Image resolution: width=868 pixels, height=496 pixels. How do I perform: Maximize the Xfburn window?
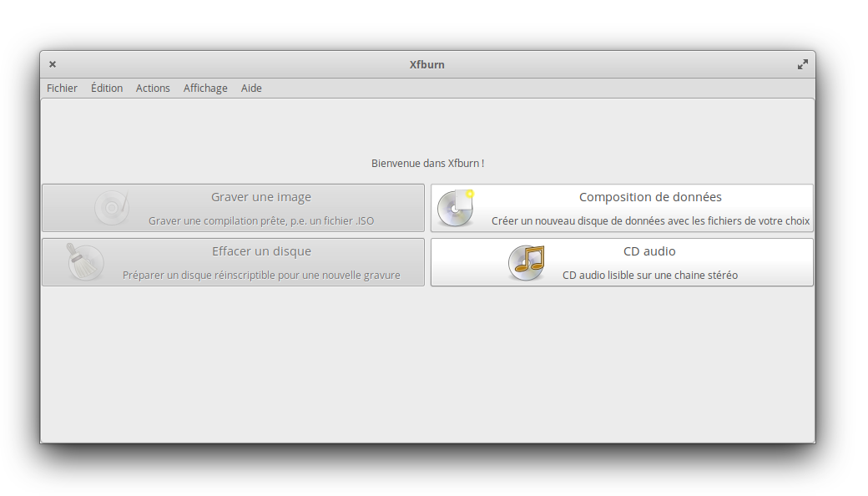pos(803,64)
